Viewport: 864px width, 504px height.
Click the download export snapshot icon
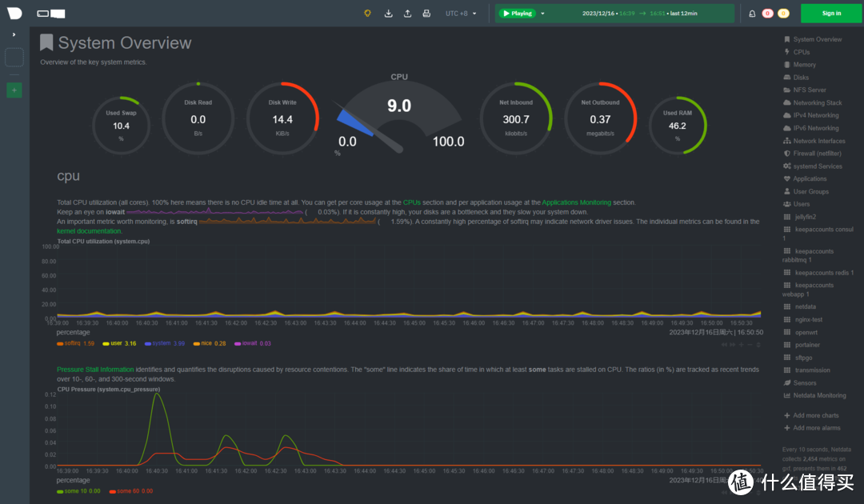[x=389, y=14]
